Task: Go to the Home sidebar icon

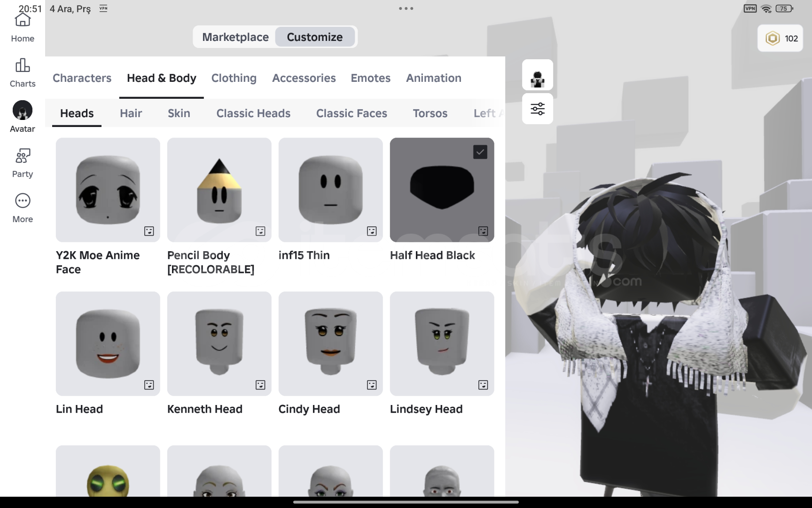Action: (x=23, y=21)
